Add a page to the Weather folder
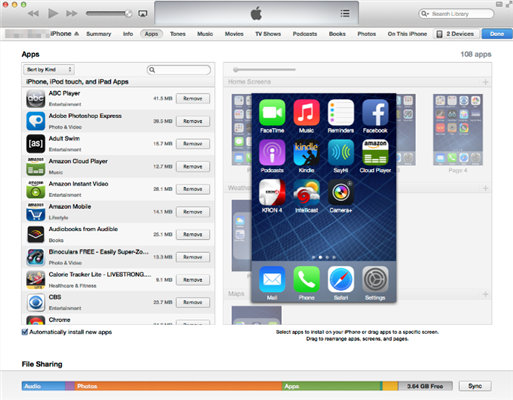This screenshot has height=400, width=513. (485, 188)
